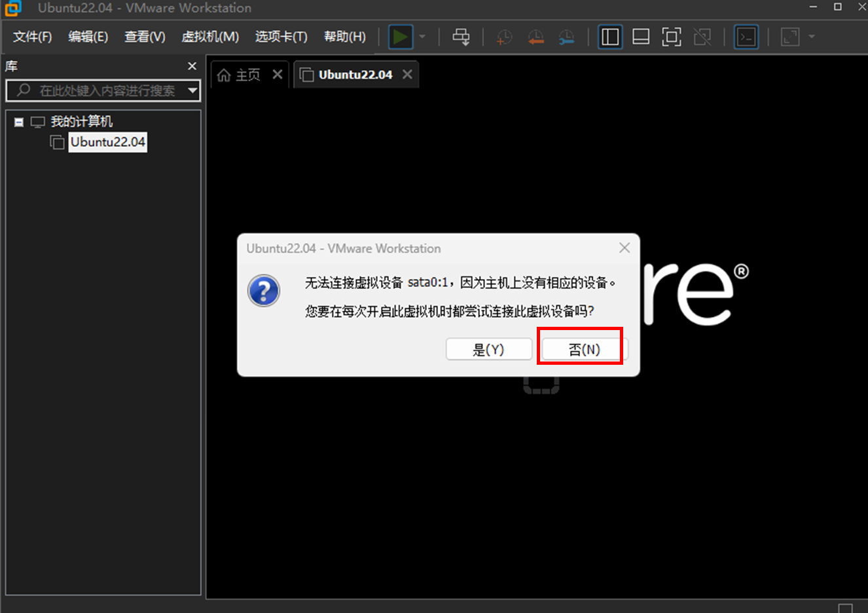This screenshot has width=868, height=613.
Task: Close the 库 library panel
Action: (192, 66)
